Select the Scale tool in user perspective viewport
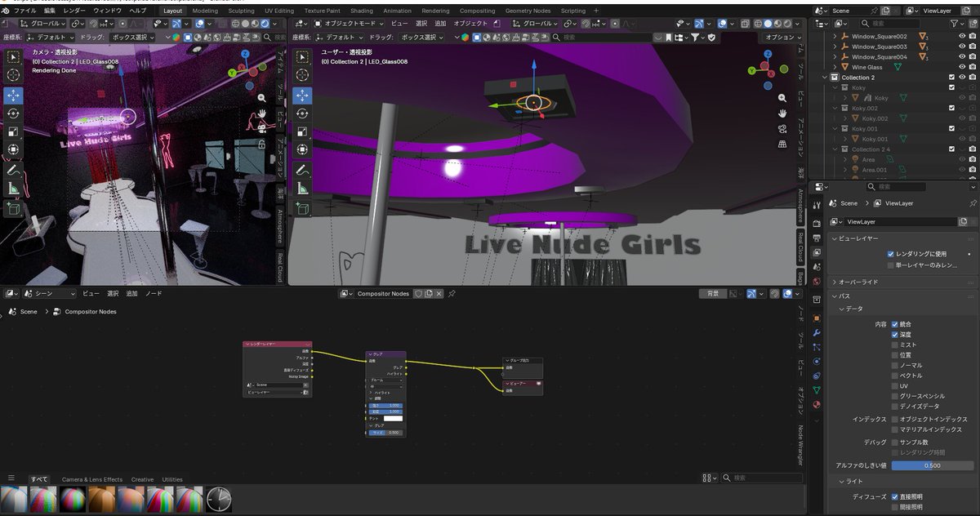980x516 pixels. [x=302, y=131]
